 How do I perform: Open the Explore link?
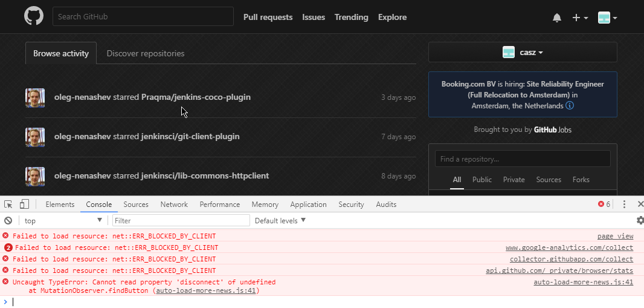[x=392, y=18]
